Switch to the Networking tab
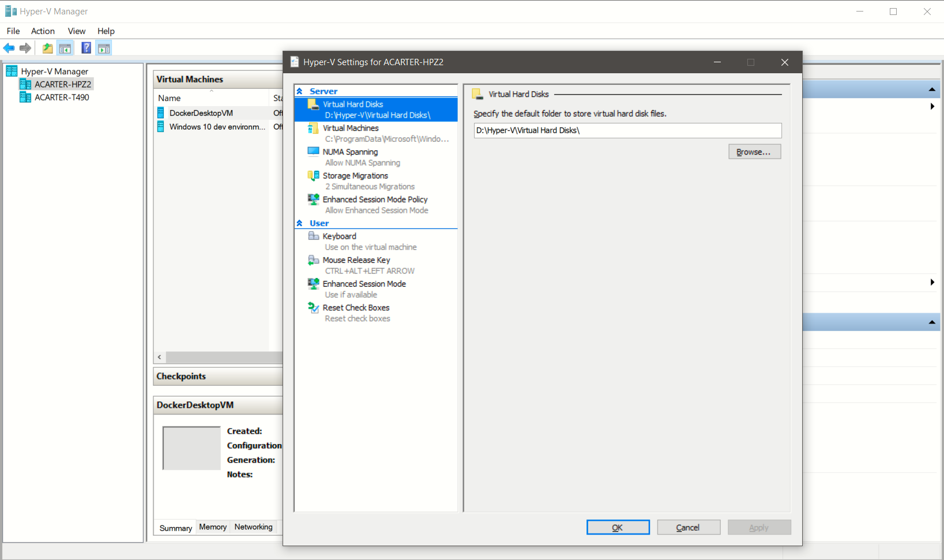This screenshot has width=944, height=560. pos(253,527)
